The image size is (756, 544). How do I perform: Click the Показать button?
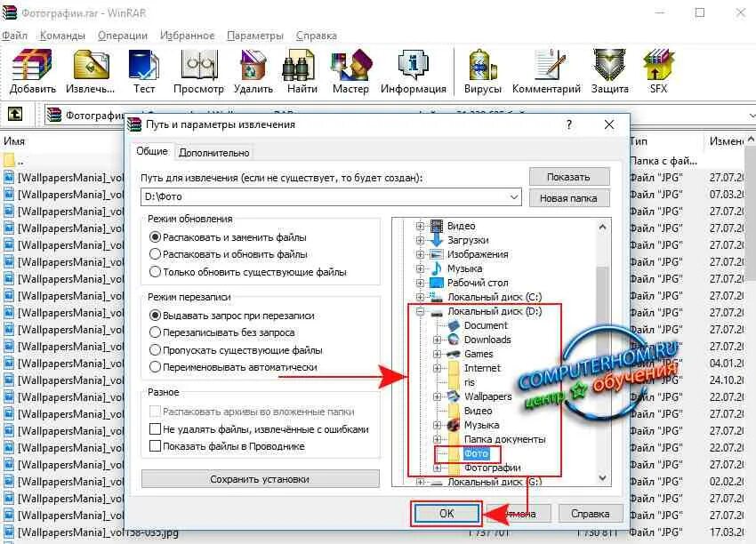pyautogui.click(x=568, y=177)
